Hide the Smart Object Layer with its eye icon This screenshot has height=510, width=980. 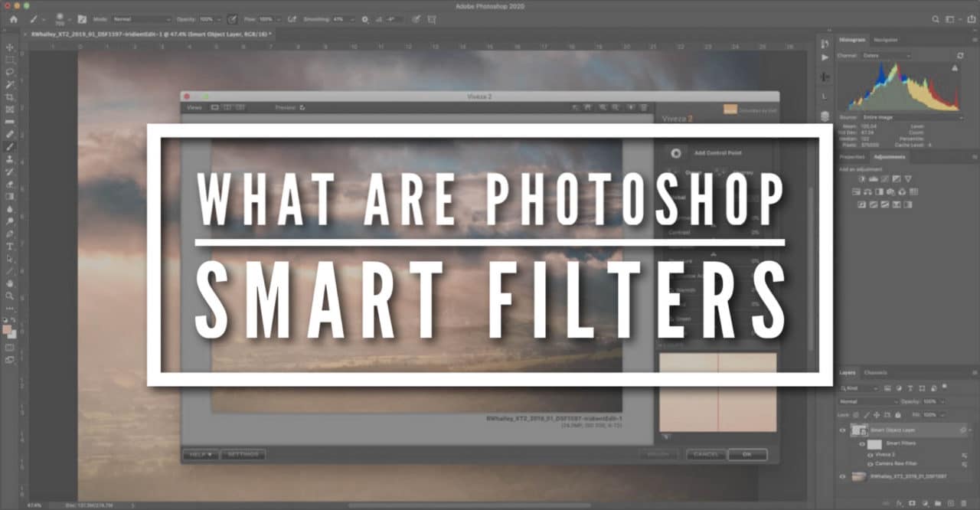pyautogui.click(x=841, y=430)
